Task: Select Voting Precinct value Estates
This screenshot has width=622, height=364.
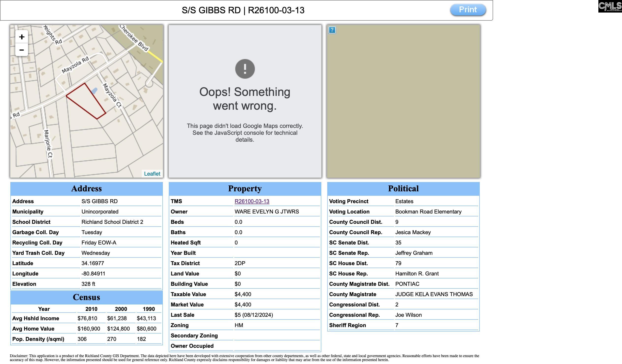Action: [x=404, y=201]
